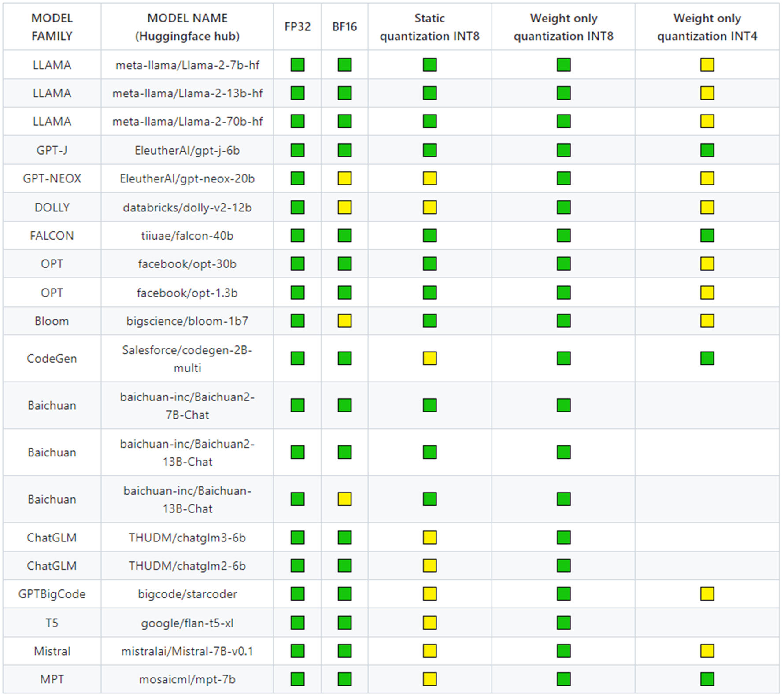Screen dimensions: 784x697
Task: Click MODEL NAME (Huggingface hub) header
Action: 187,27
